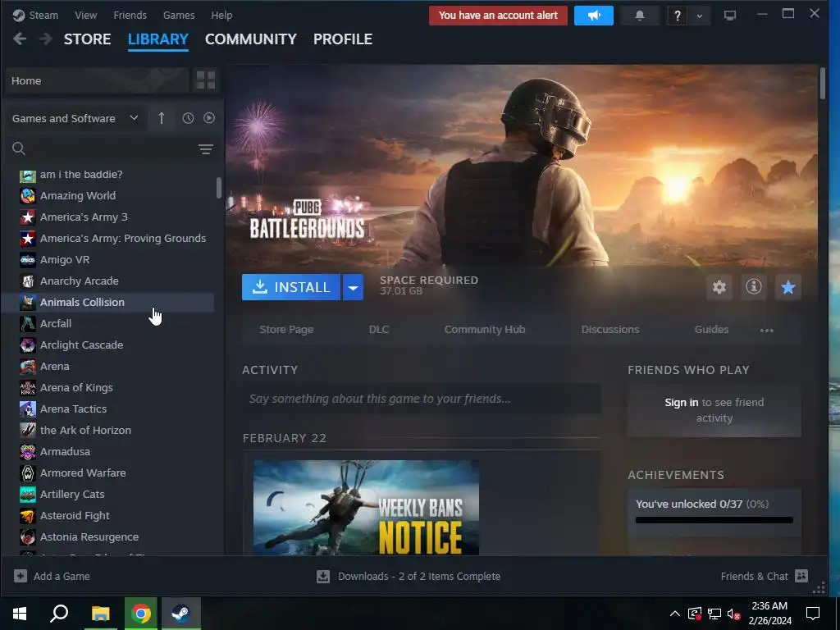Open the PUBG Store Page link
This screenshot has height=630, width=840.
(x=286, y=330)
